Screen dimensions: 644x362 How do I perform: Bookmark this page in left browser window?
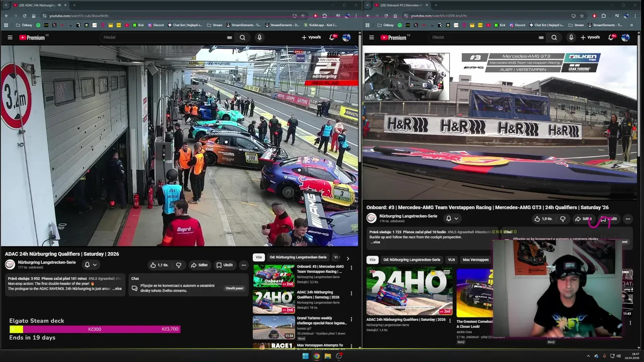click(x=302, y=16)
